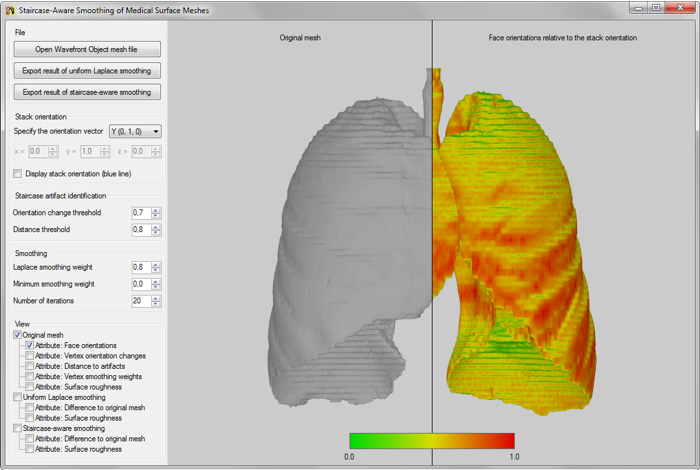
Task: Check Attribute: Vertex smoothing weights
Action: (x=29, y=376)
